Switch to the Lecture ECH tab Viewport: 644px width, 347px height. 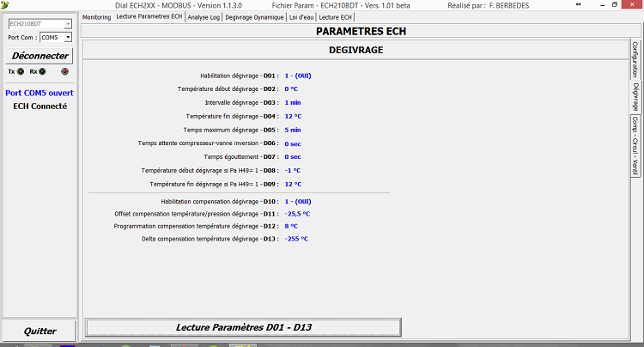click(x=335, y=16)
